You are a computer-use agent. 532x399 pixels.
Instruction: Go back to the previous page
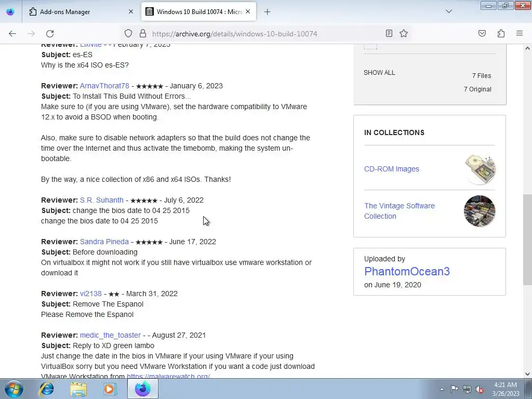[x=12, y=34]
